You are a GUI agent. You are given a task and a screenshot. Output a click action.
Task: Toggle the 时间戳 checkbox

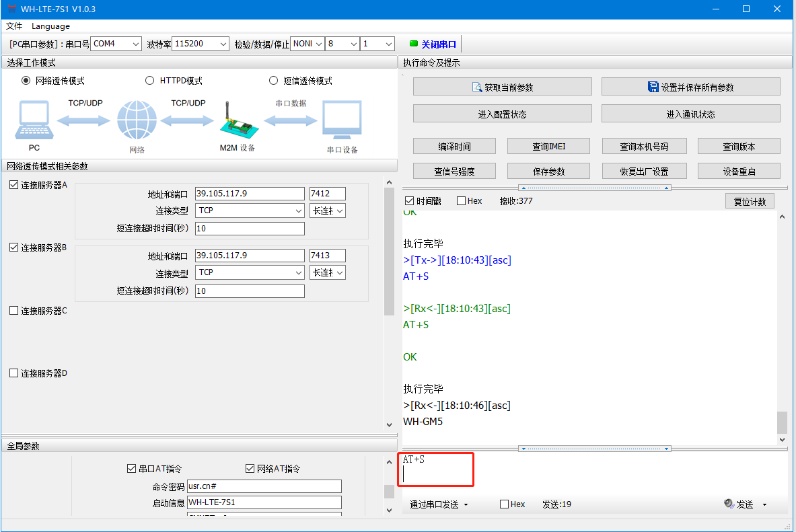tap(410, 201)
